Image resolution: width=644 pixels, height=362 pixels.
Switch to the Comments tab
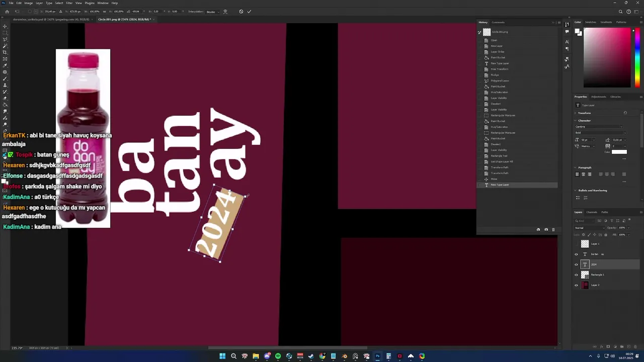click(498, 22)
